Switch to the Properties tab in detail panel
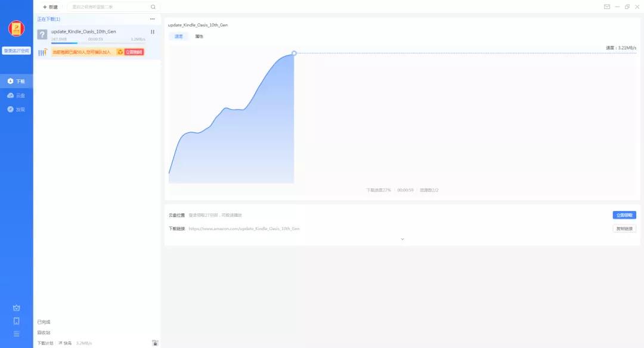Viewport: 644px width, 348px height. pyautogui.click(x=199, y=36)
